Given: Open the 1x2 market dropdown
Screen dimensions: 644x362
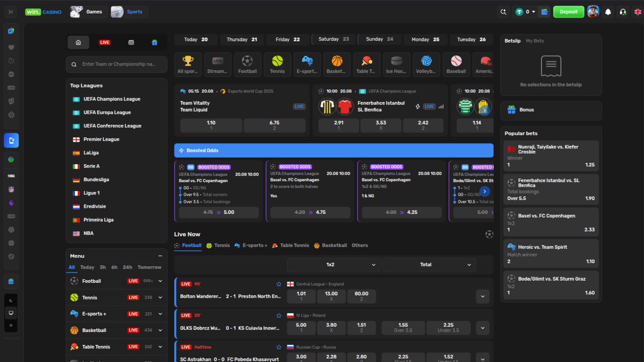Looking at the screenshot, I should click(x=333, y=264).
